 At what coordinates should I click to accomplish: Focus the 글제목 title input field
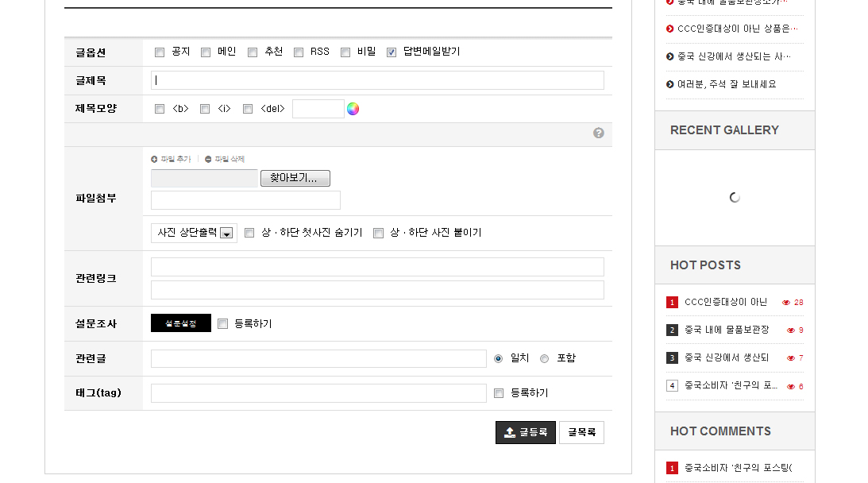[x=377, y=80]
